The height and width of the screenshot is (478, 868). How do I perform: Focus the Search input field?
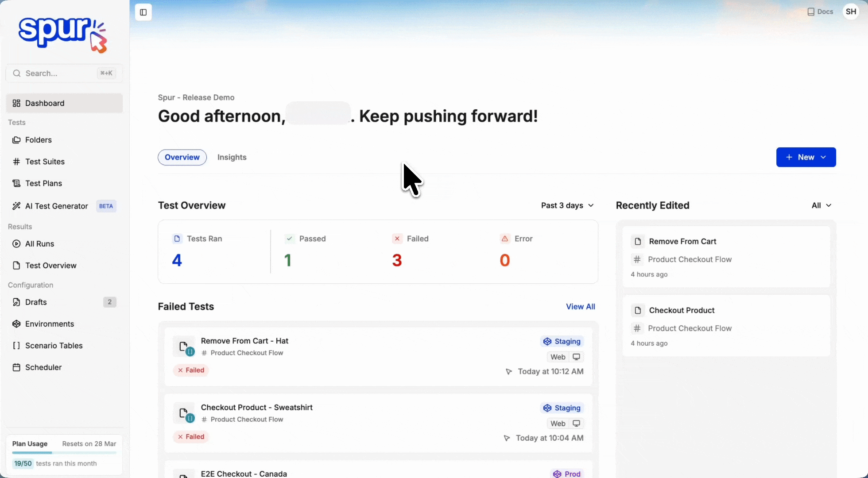tap(58, 73)
